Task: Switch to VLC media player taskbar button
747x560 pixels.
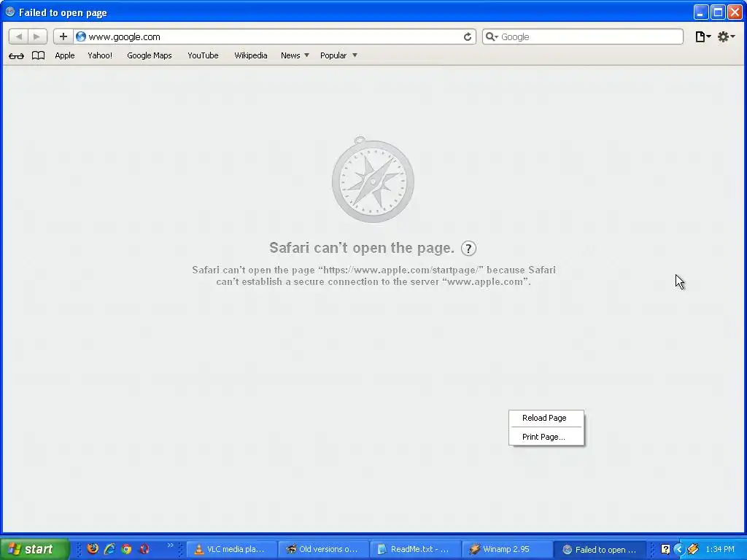Action: (x=231, y=549)
